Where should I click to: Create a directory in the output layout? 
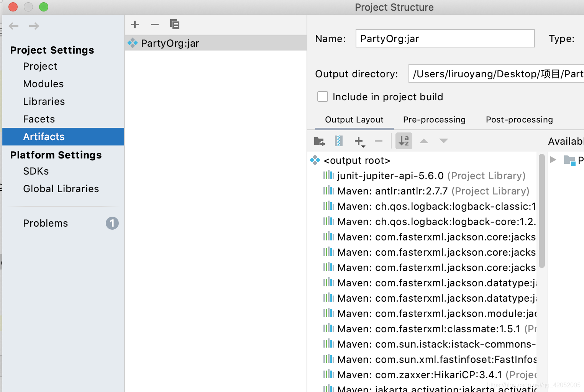click(x=320, y=141)
